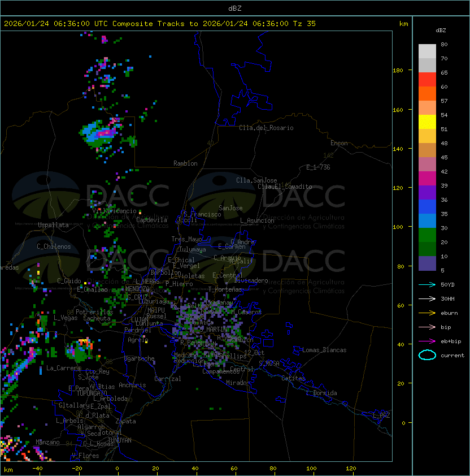The width and height of the screenshot is (470, 476).
Task: Click the 'dBZ' title at top center
Action: pyautogui.click(x=235, y=8)
